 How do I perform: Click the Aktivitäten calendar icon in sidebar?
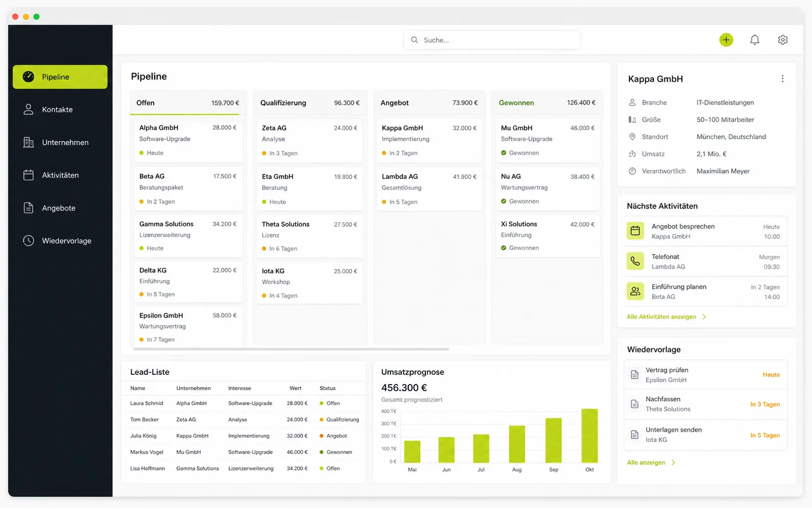29,175
